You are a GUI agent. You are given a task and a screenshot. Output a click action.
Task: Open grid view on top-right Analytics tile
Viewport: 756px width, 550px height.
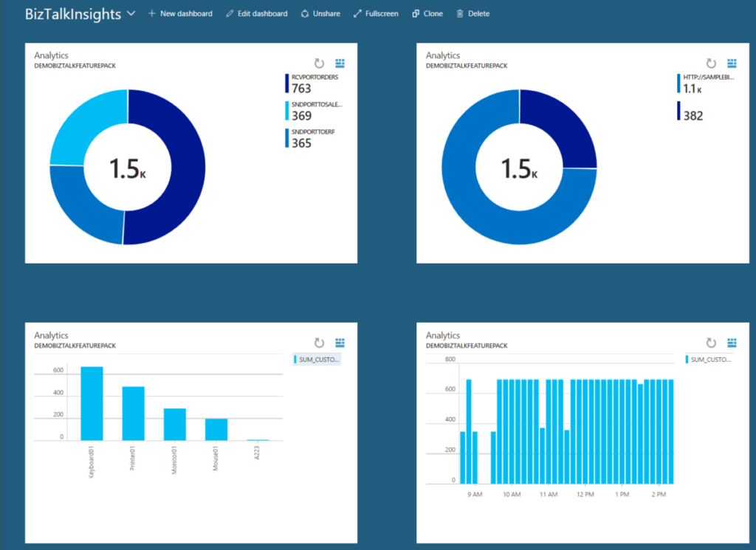732,64
